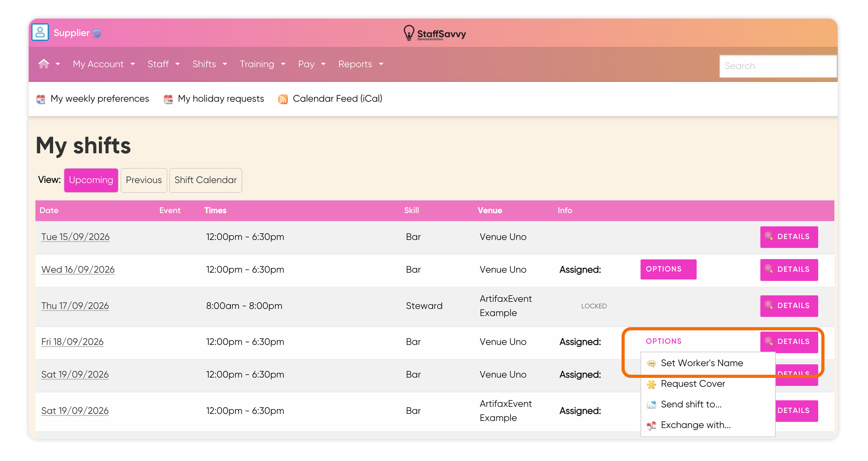
Task: Open Options for Wed 16/09/2026 shift
Action: (x=668, y=269)
